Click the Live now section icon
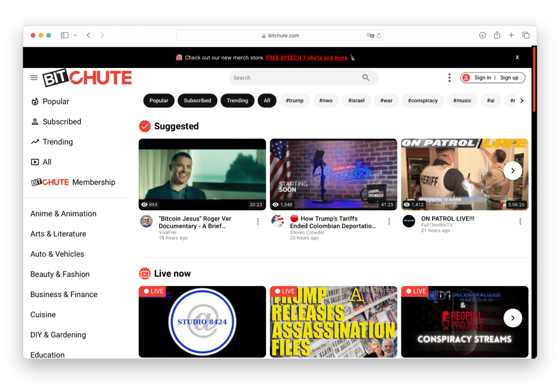Image resolution: width=558 pixels, height=392 pixels. pos(145,274)
